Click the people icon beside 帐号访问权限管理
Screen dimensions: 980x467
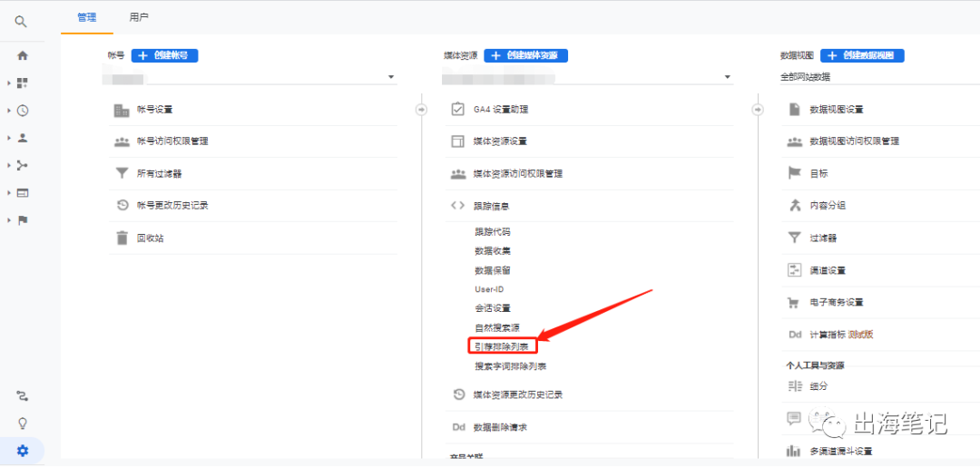pos(122,141)
